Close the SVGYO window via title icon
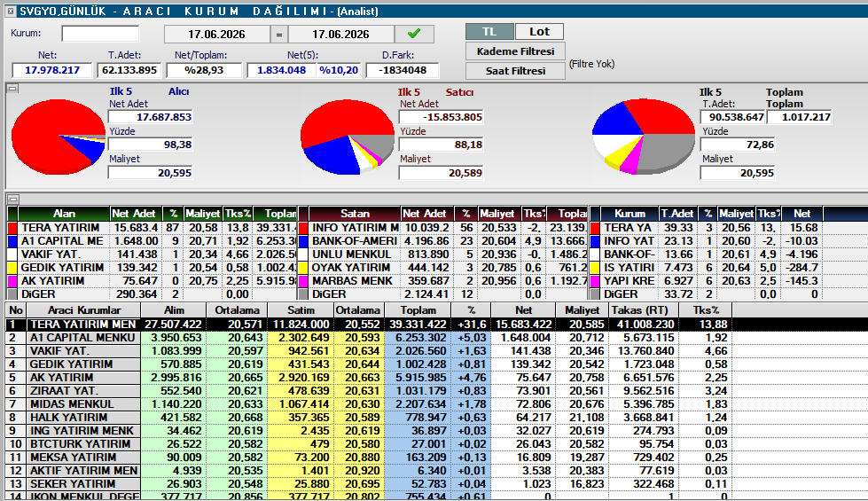The width and height of the screenshot is (868, 501). (11, 11)
